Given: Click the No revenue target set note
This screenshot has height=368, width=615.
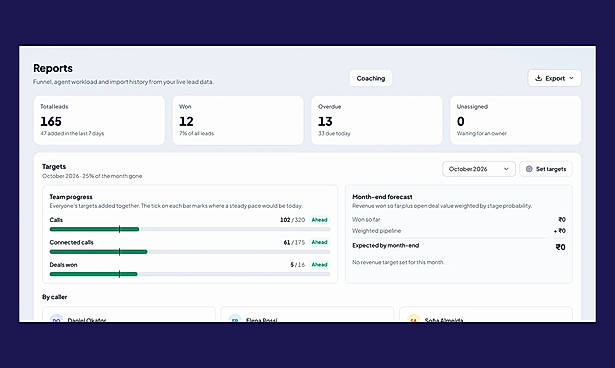Looking at the screenshot, I should click(398, 262).
